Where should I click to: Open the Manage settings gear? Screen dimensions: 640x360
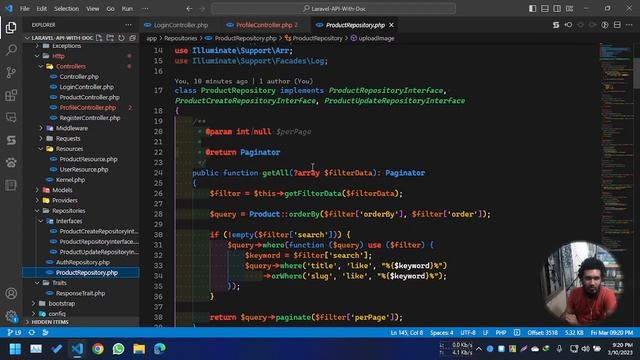11,316
